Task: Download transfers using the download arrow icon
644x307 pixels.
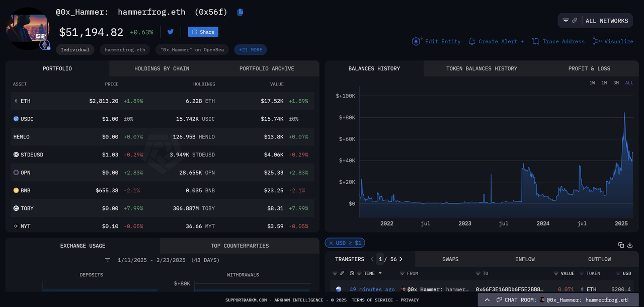Action: (x=629, y=245)
